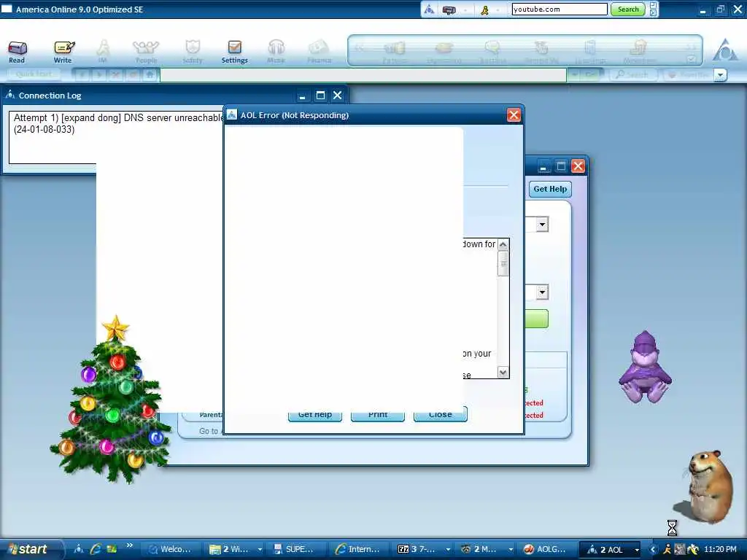
Task: Open the Safety shield icon
Action: click(x=193, y=52)
